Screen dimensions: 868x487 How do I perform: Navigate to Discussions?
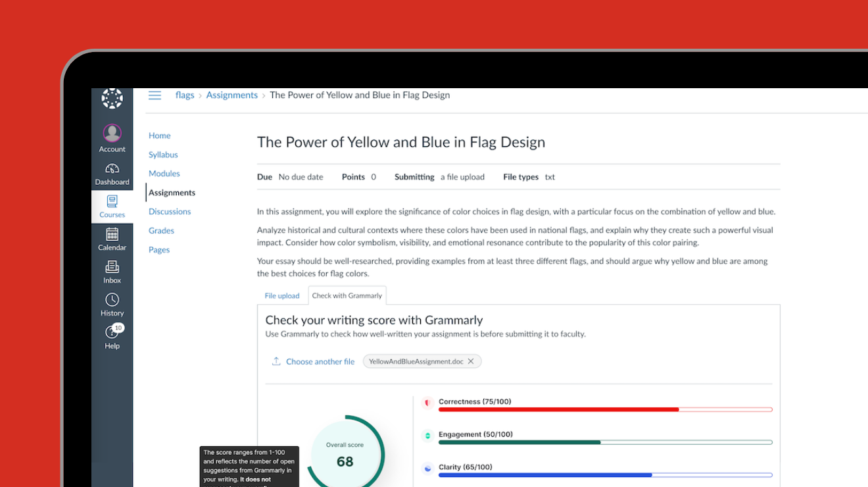tap(170, 211)
